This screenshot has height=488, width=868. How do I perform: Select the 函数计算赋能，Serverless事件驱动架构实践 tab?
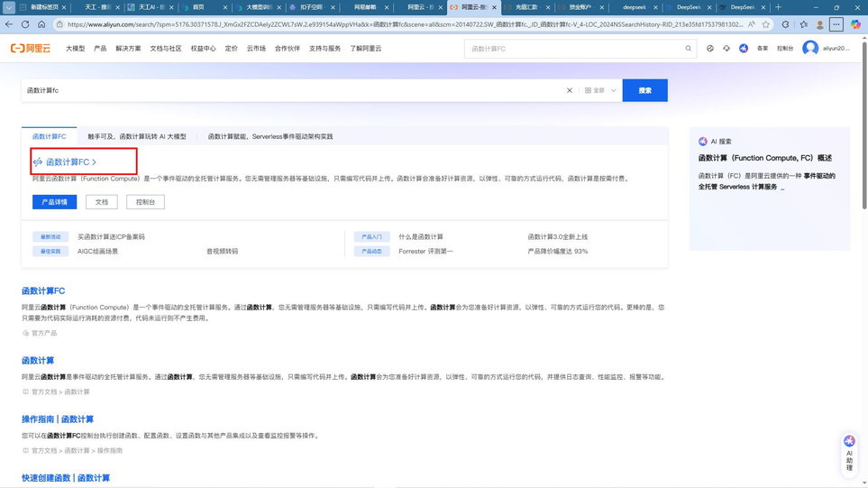[270, 136]
